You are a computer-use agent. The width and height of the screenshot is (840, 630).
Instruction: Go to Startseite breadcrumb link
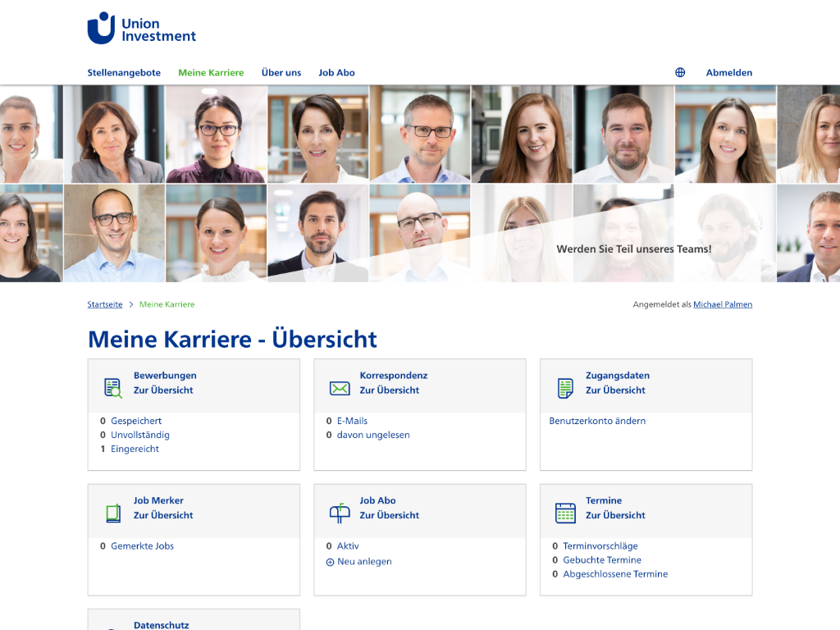point(105,304)
